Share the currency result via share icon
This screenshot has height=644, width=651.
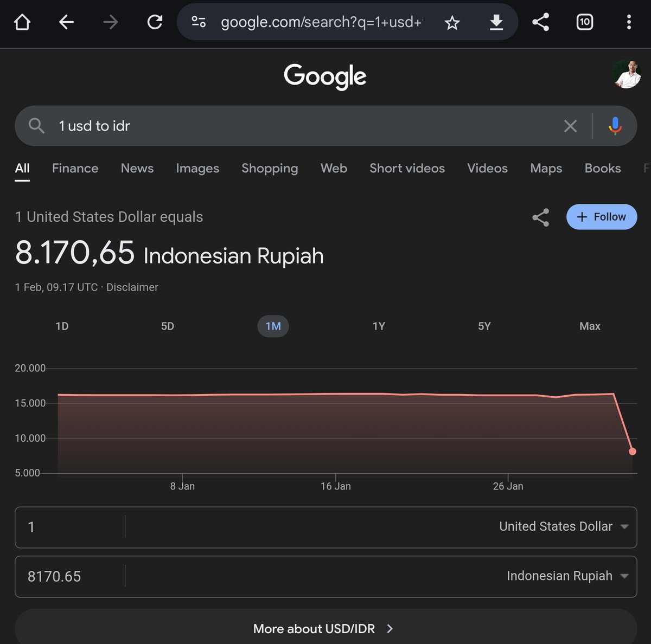point(540,217)
